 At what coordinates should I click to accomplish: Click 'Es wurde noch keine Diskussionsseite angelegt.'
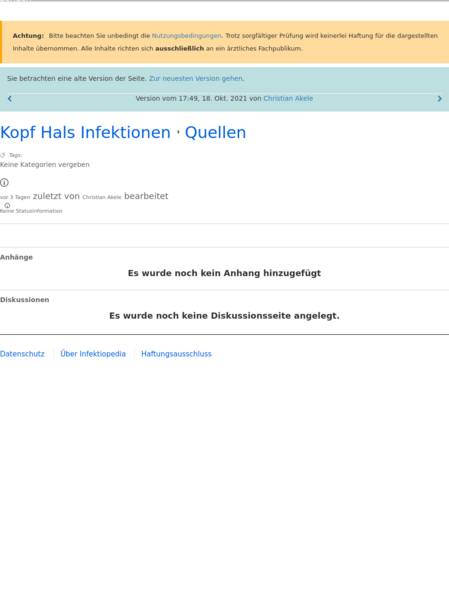tap(224, 316)
